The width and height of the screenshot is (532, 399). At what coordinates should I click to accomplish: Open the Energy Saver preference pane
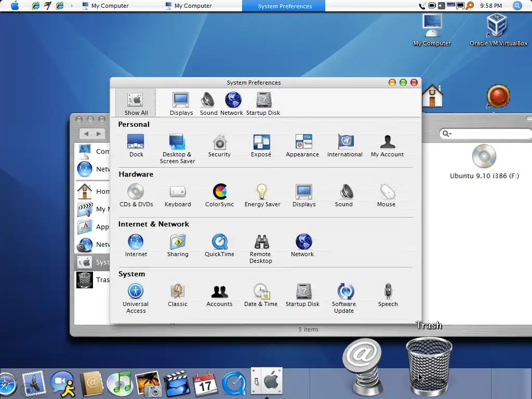pyautogui.click(x=262, y=195)
